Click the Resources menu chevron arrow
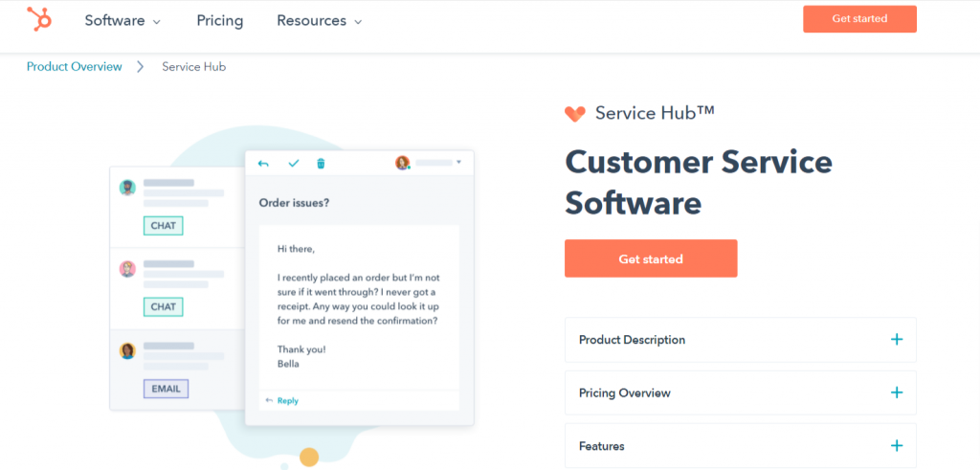980x470 pixels. [358, 22]
